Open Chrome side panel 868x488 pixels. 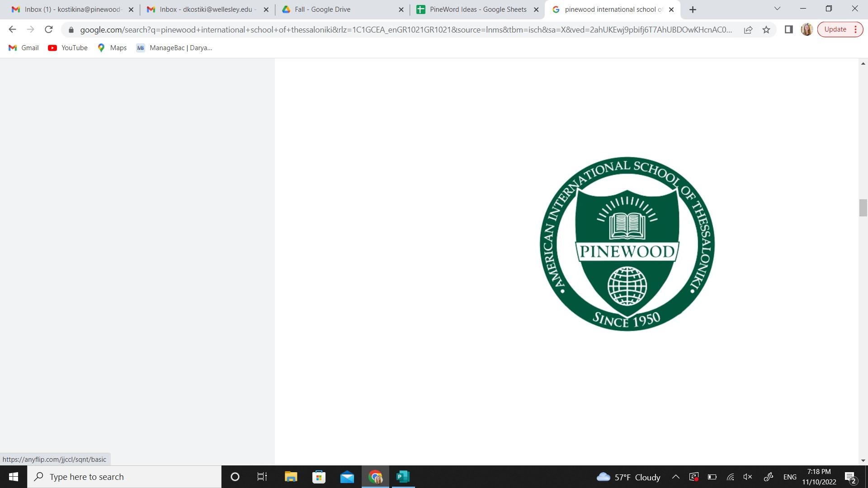789,30
